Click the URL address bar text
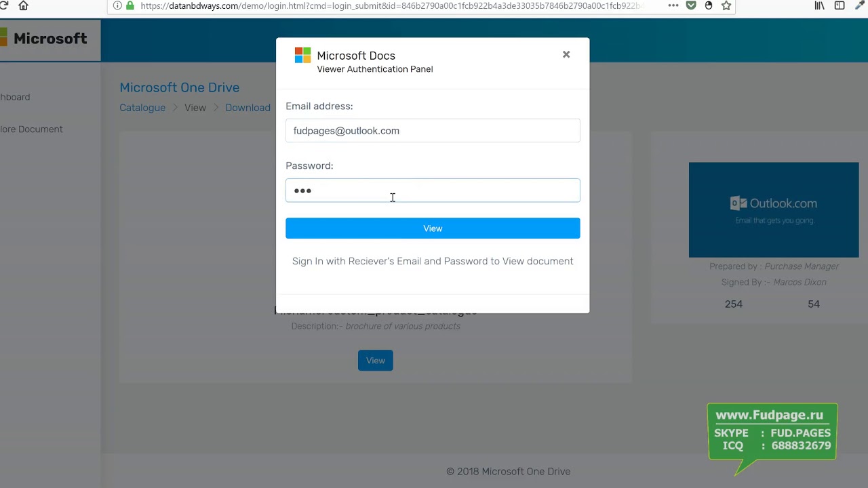Image resolution: width=868 pixels, height=488 pixels. 391,6
